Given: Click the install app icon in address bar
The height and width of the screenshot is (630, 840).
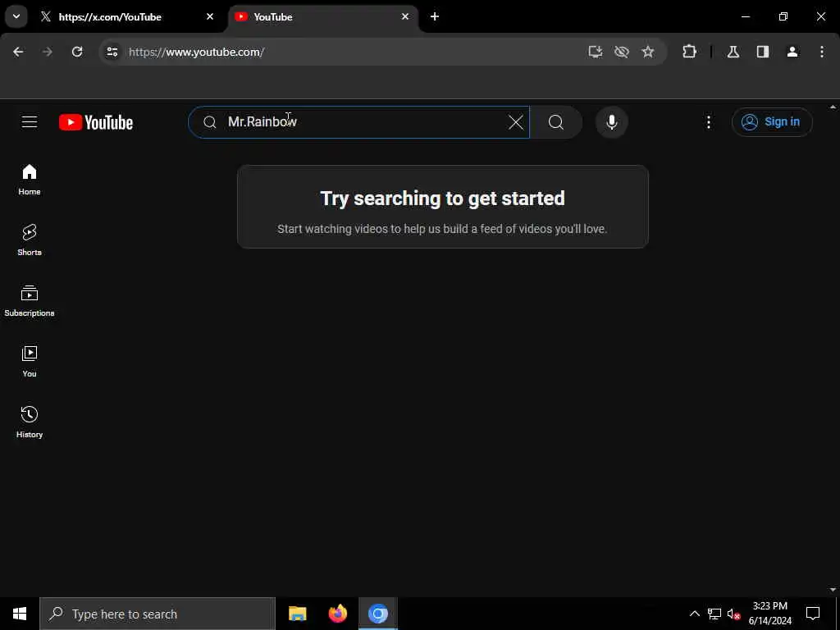Looking at the screenshot, I should tap(596, 52).
